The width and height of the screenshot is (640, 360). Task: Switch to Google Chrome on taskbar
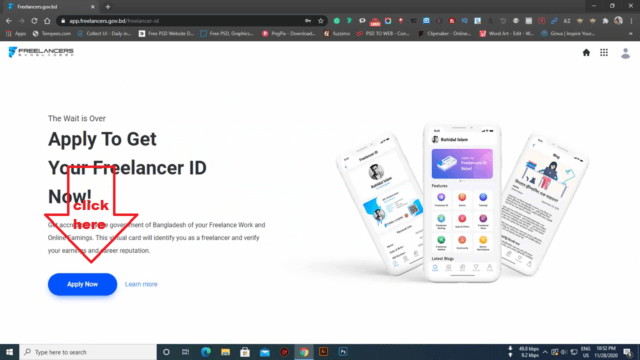pos(304,352)
